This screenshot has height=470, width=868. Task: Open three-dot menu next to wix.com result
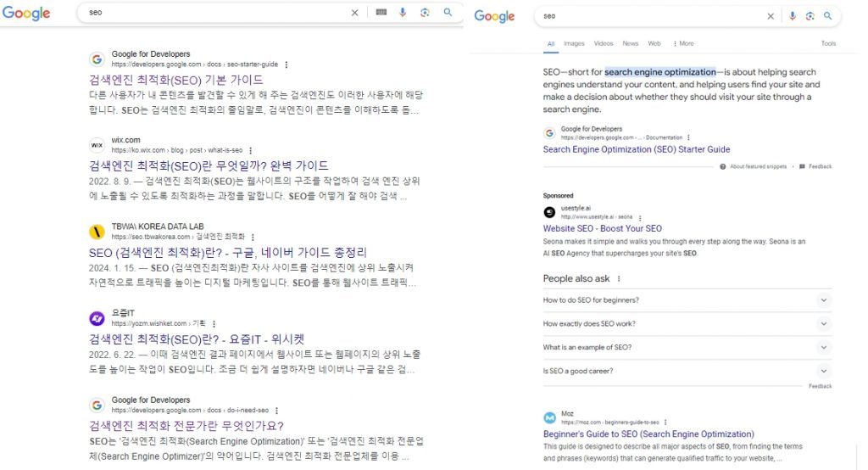[x=251, y=150]
